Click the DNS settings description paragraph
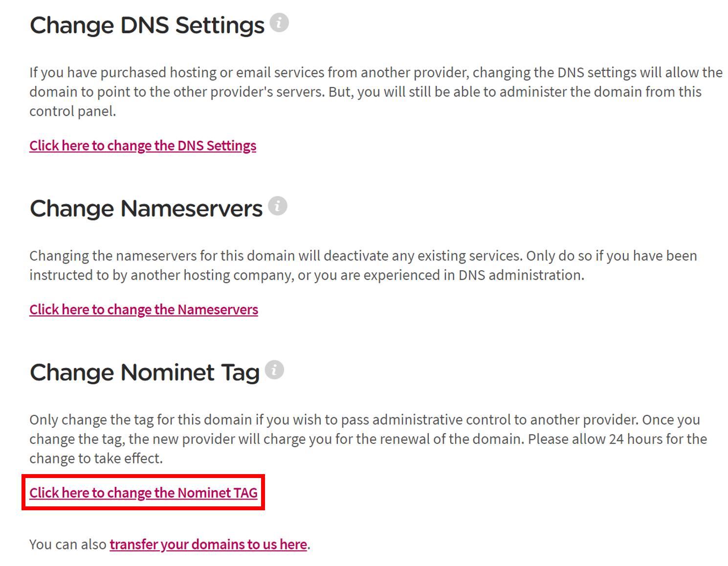The height and width of the screenshot is (566, 728). pos(342,91)
